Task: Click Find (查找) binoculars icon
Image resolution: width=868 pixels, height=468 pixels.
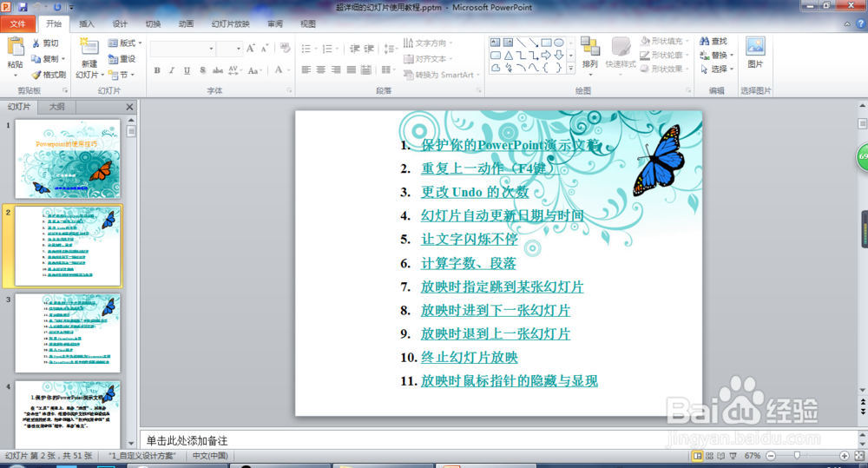Action: (704, 41)
